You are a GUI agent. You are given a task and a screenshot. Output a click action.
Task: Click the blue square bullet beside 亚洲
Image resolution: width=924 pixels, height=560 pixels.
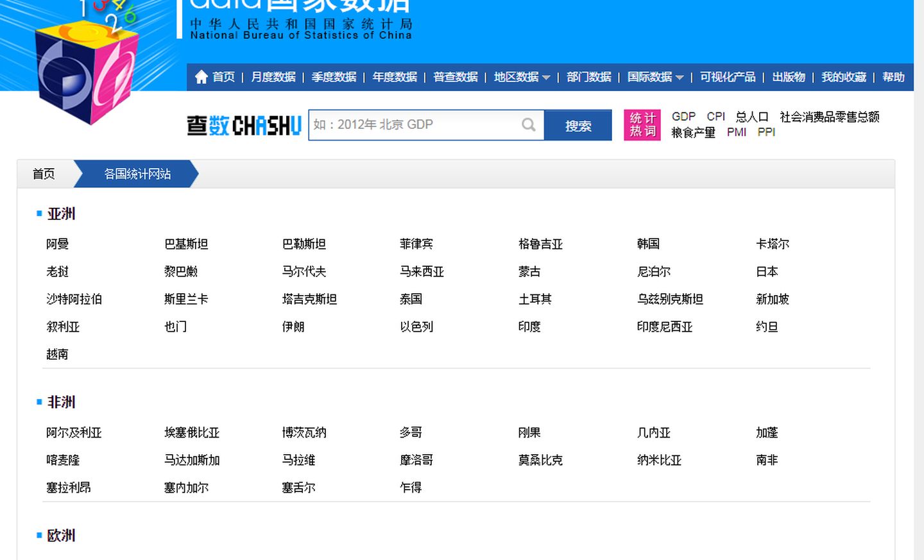(x=40, y=213)
